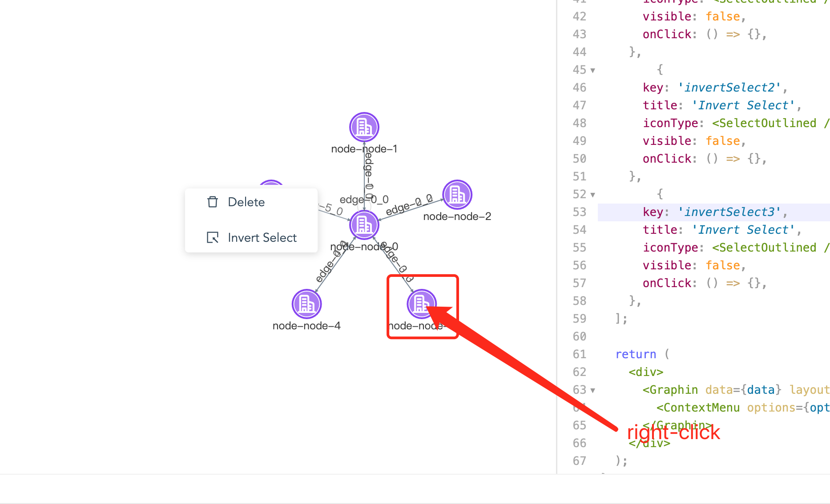The height and width of the screenshot is (504, 830).
Task: Click the invert-select icon in the context menu
Action: click(213, 237)
